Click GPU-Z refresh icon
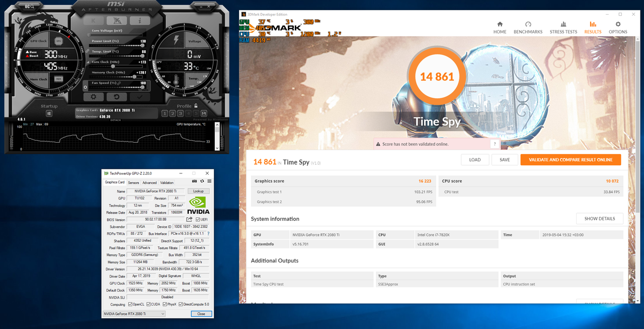Image resolution: width=644 pixels, height=329 pixels. click(x=202, y=181)
